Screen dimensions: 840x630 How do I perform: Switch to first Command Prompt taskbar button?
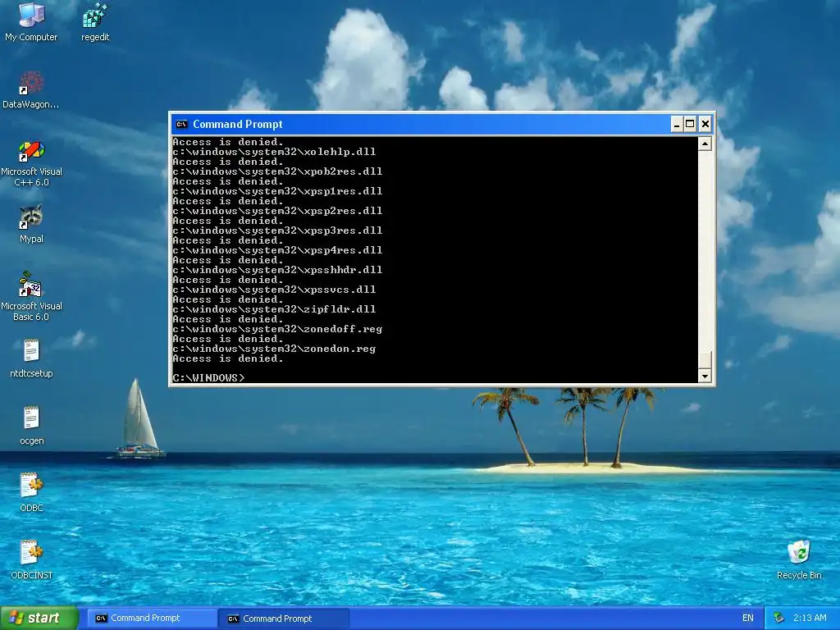point(152,619)
